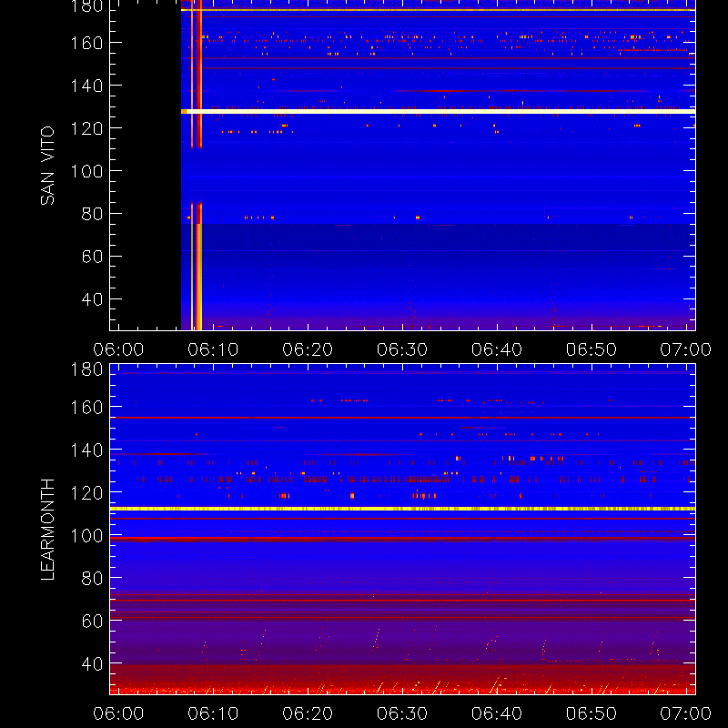Pick the 100 frequency tick on San Vito axis
The image size is (728, 728).
(x=86, y=171)
